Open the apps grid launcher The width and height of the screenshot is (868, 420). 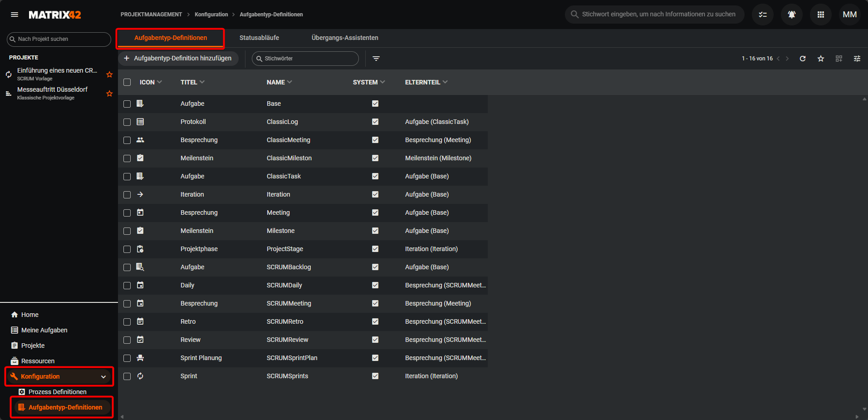(x=820, y=15)
